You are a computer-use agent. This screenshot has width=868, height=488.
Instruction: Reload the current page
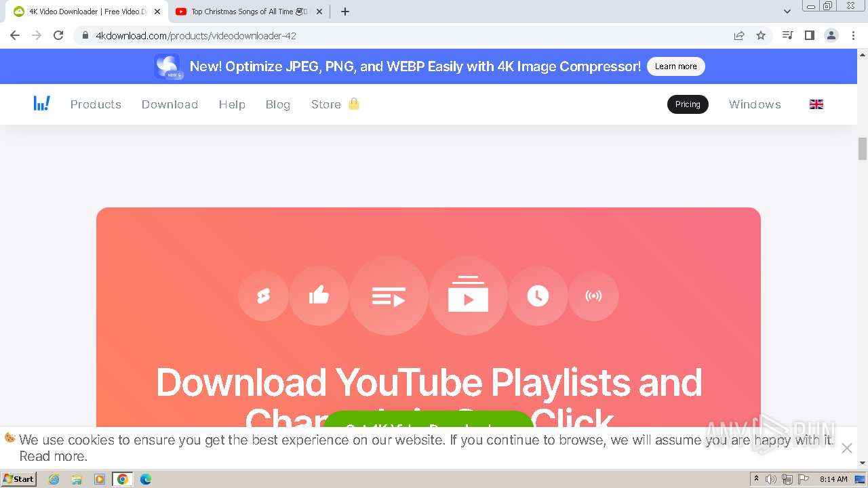click(x=58, y=35)
